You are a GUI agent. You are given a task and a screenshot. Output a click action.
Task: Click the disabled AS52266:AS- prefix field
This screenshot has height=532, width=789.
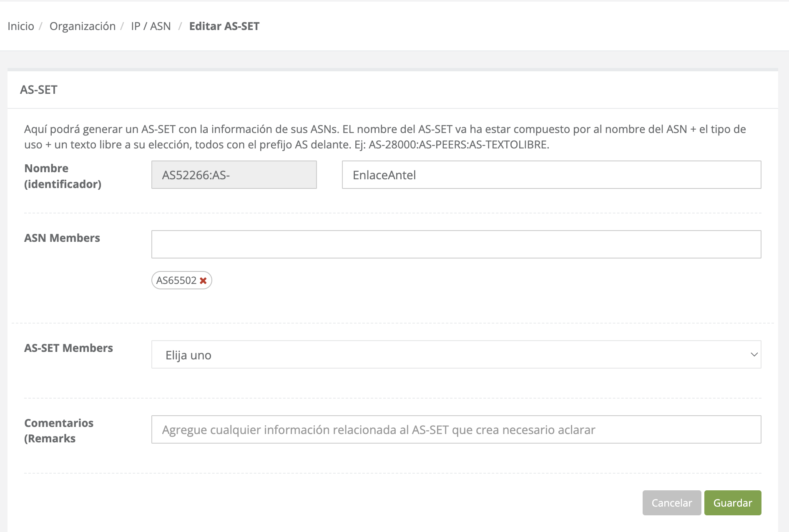tap(234, 175)
